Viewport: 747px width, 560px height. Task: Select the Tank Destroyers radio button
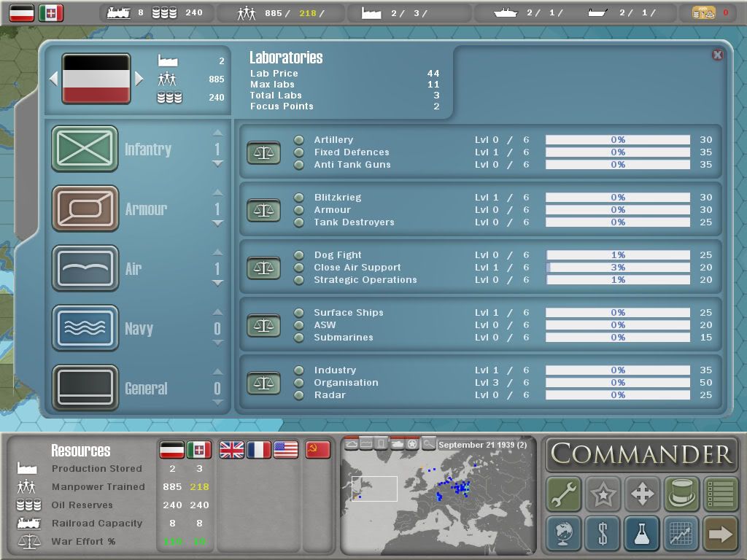[298, 222]
